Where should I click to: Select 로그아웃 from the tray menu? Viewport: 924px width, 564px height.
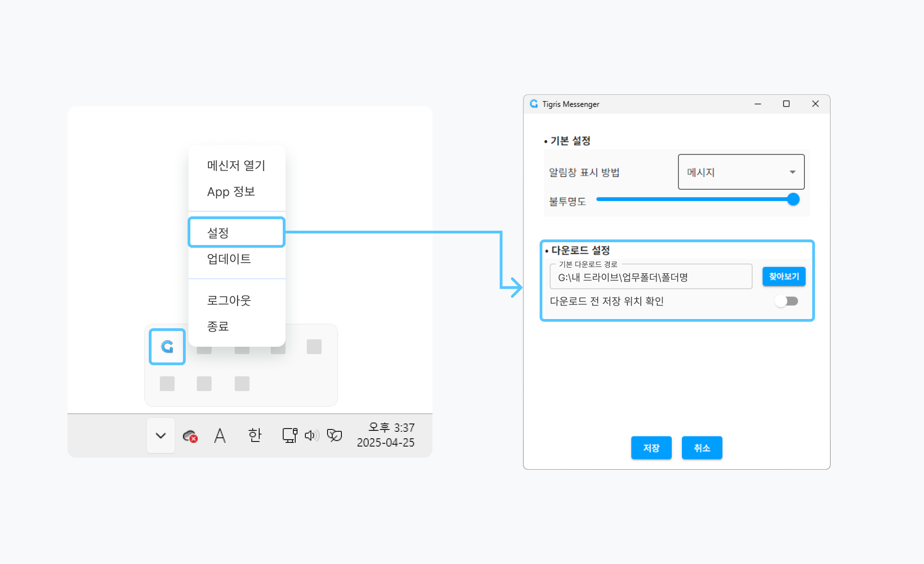[229, 300]
